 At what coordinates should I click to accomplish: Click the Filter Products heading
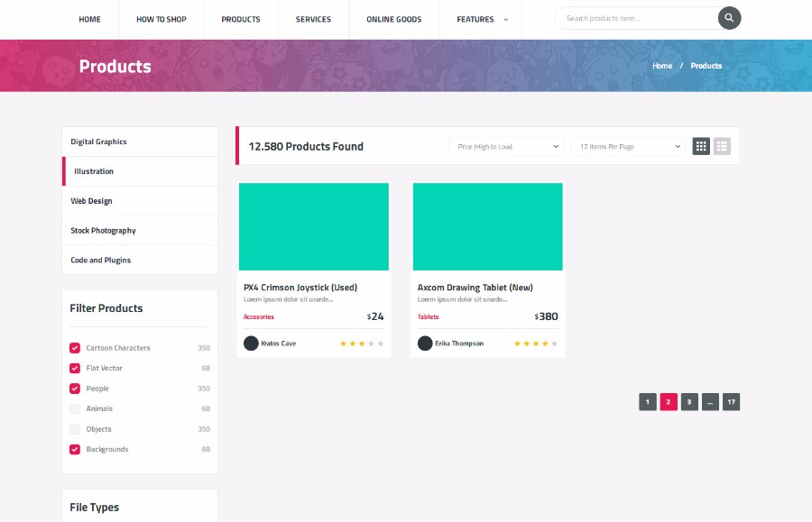pos(106,308)
